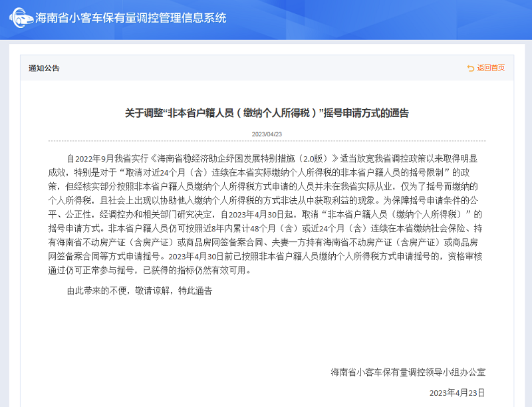Select the notice page header bar
The image size is (532, 407).
click(266, 68)
